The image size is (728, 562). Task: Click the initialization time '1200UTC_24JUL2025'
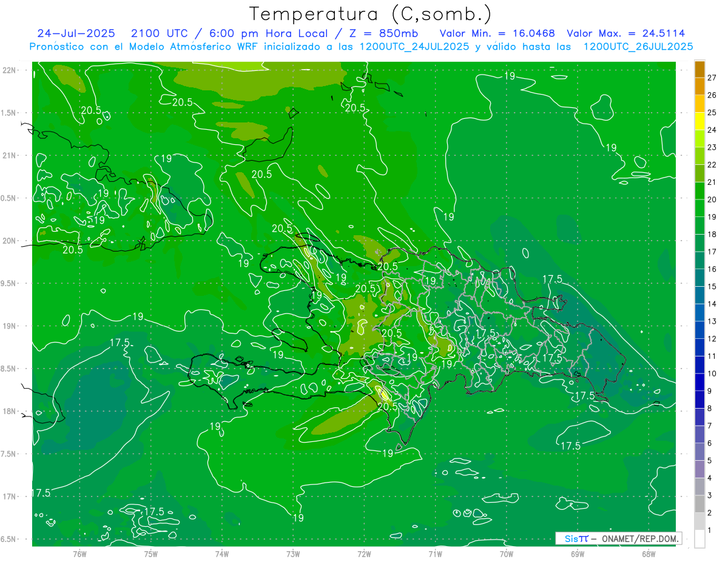point(414,46)
